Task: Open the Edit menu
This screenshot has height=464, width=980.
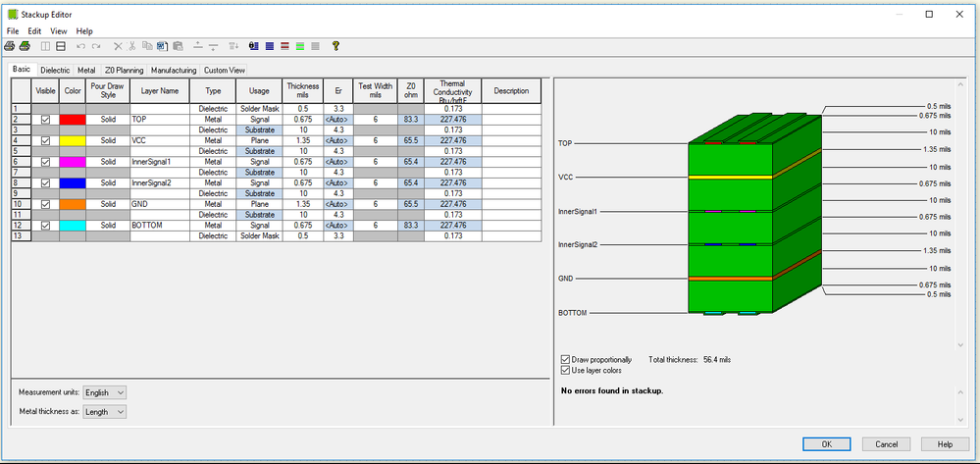Action: tap(34, 31)
